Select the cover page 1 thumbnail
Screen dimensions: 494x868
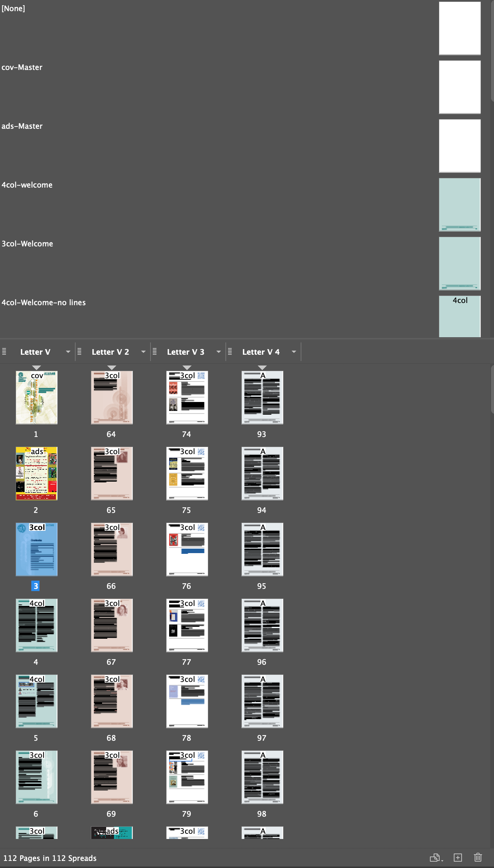[x=37, y=398]
